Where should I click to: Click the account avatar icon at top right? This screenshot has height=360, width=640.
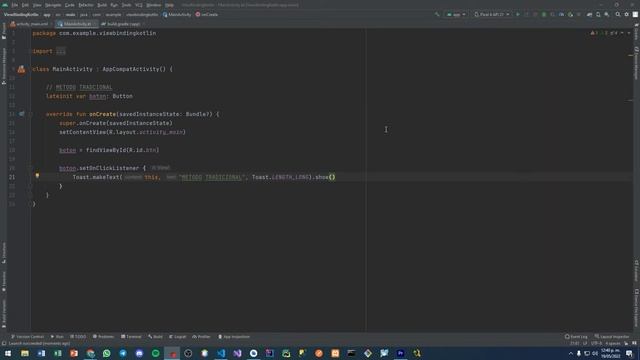tap(636, 14)
